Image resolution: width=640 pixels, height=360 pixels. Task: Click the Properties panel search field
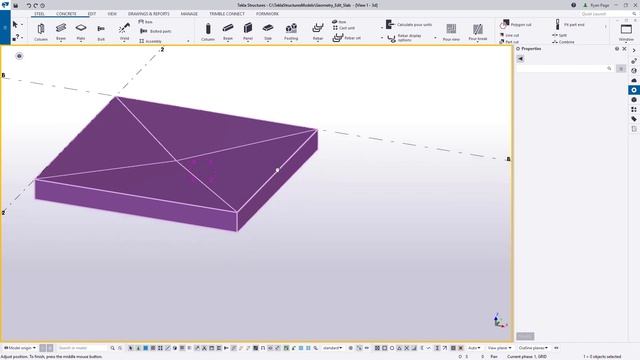(x=564, y=68)
